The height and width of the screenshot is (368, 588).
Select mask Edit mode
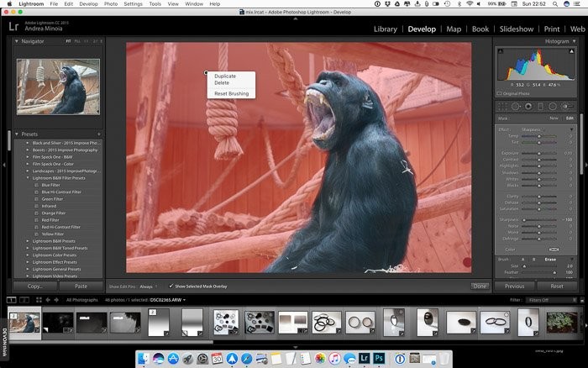pyautogui.click(x=570, y=118)
